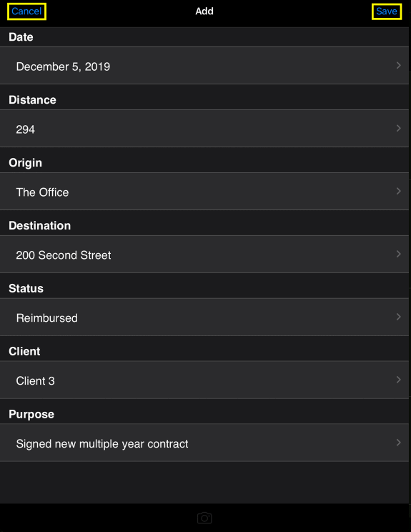
Task: Click the chevron on the Purpose row
Action: [399, 443]
